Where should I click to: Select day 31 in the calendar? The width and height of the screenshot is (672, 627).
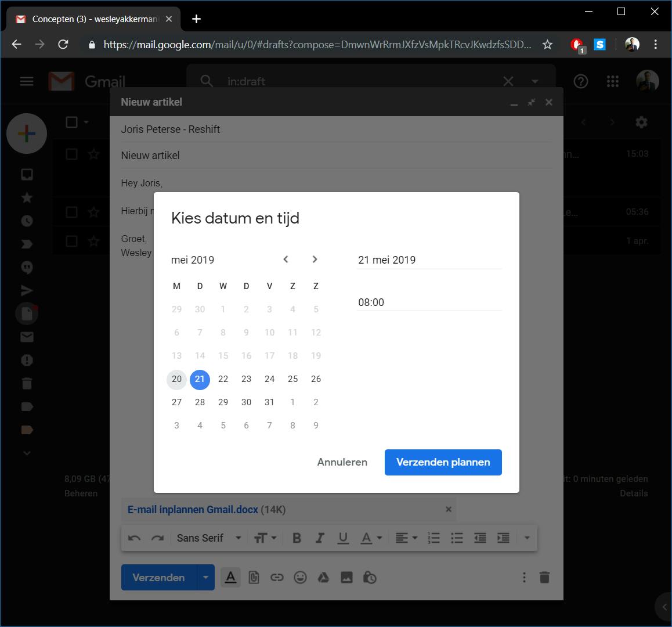point(269,402)
